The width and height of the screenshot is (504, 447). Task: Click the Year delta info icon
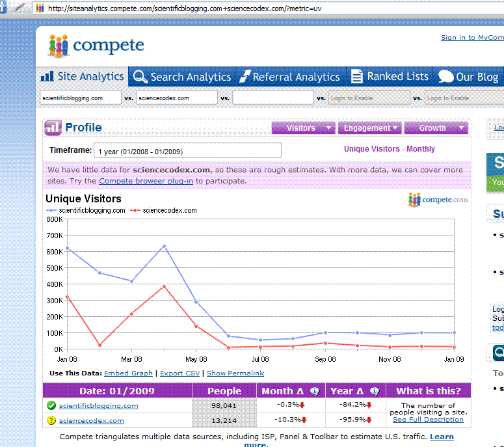point(375,391)
